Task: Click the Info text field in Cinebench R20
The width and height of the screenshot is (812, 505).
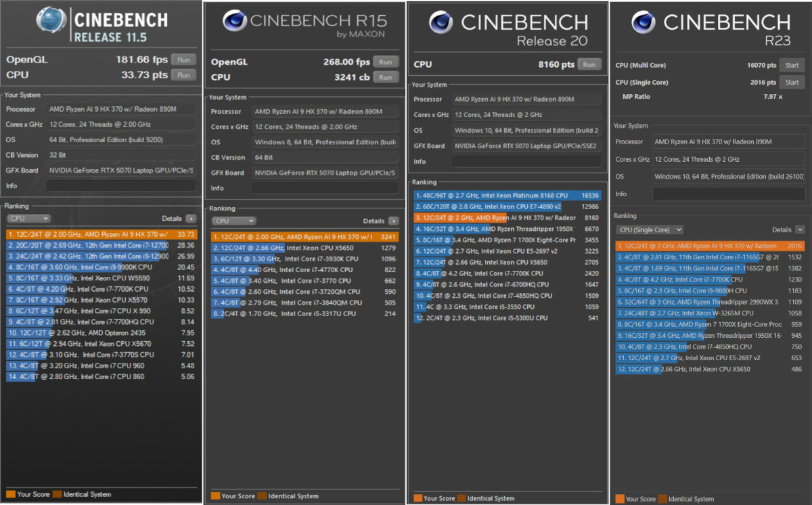Action: (x=526, y=162)
